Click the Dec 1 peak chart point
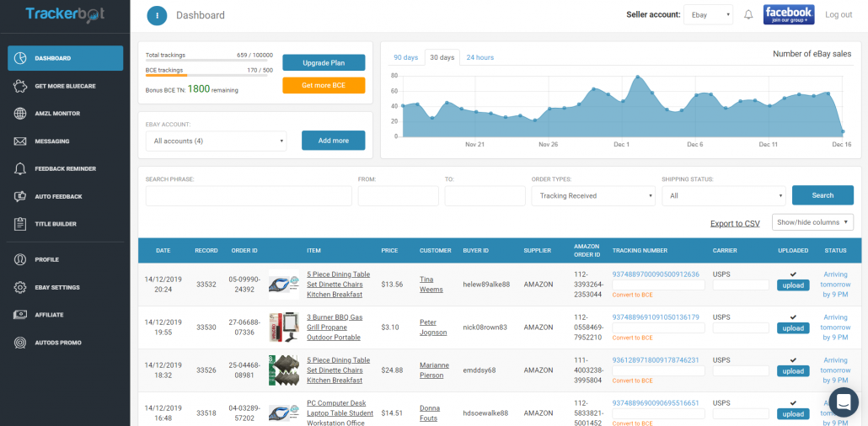This screenshot has width=868, height=426. 638,77
